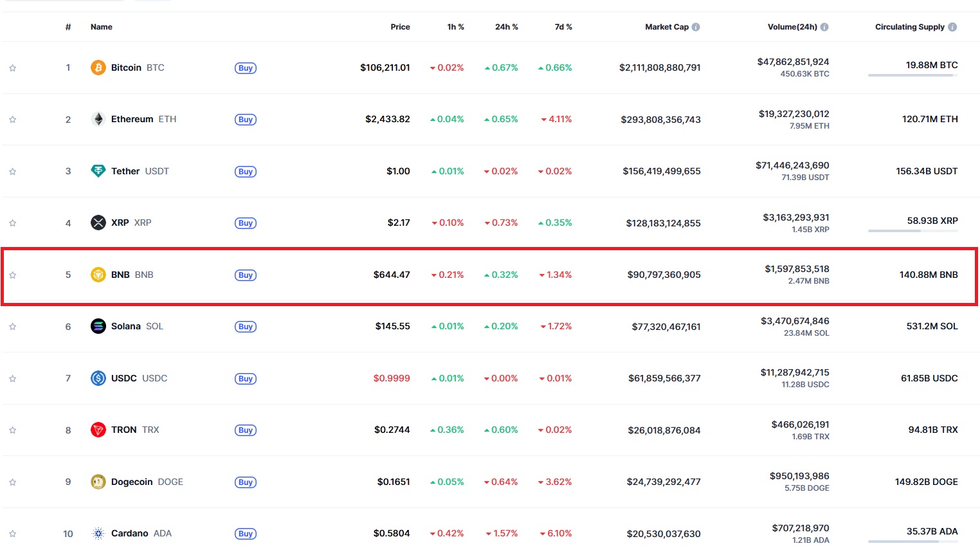This screenshot has width=980, height=548.
Task: Open the Tether USDT name link
Action: tap(140, 171)
